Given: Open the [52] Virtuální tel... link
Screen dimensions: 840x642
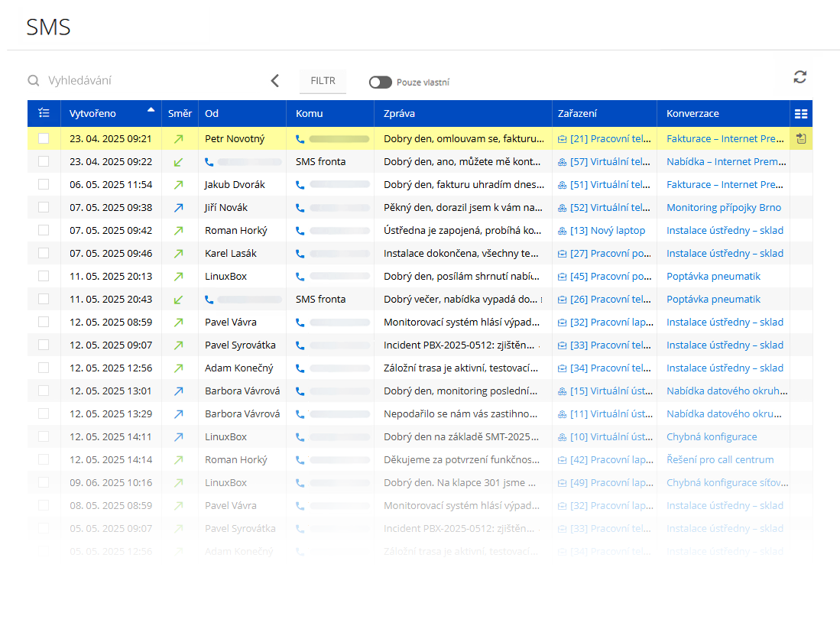Looking at the screenshot, I should pyautogui.click(x=610, y=207).
